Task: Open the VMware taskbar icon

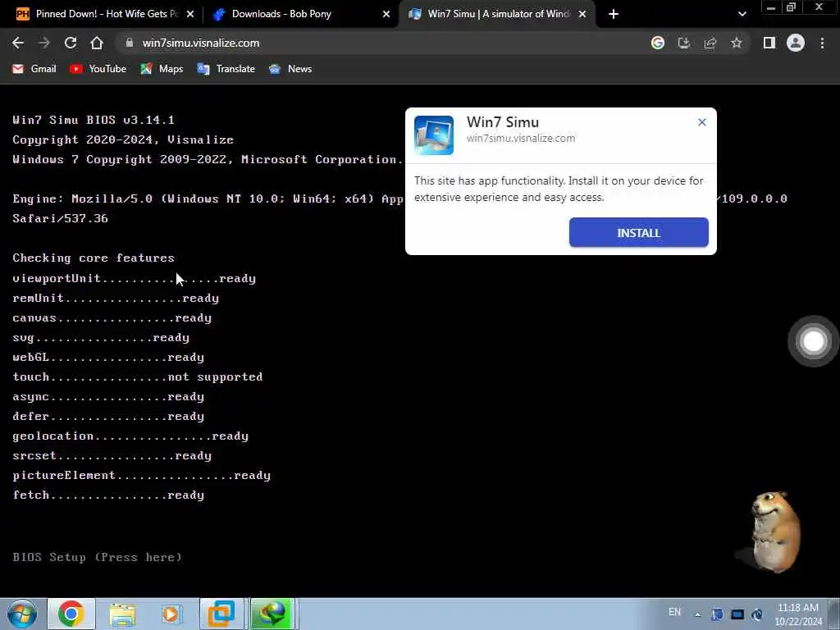Action: (x=221, y=614)
